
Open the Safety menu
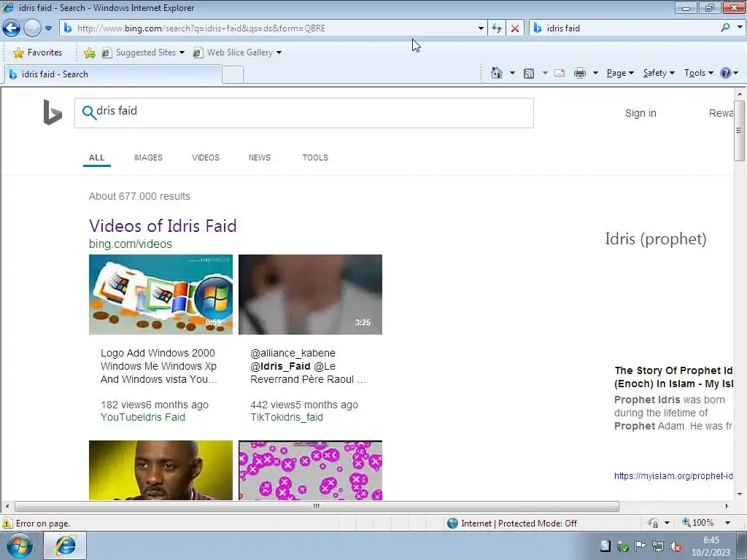659,73
